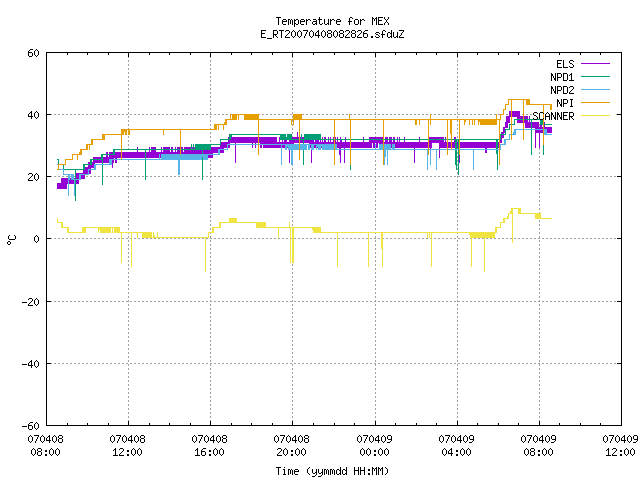Click the x-axis label 070409 00:00
The width and height of the screenshot is (640, 480).
[375, 446]
